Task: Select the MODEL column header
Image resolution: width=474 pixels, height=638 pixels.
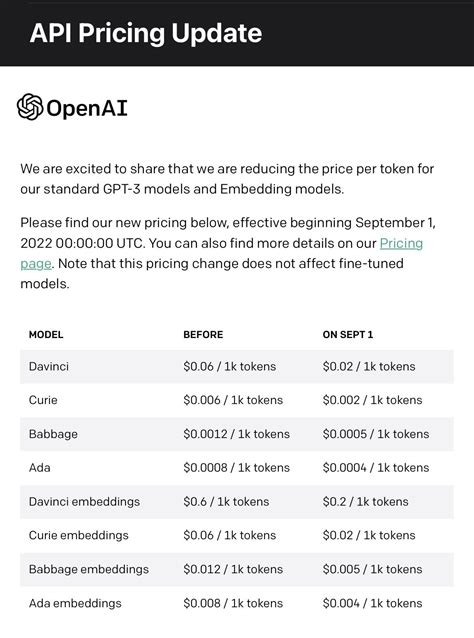Action: 46,334
